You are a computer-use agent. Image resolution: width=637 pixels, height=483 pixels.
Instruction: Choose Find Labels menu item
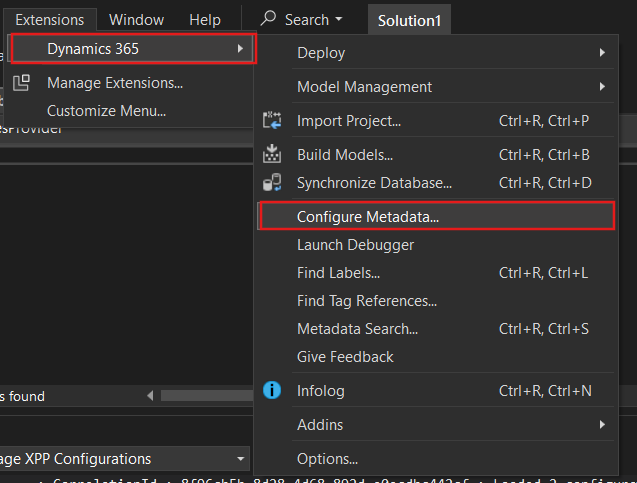point(436,273)
